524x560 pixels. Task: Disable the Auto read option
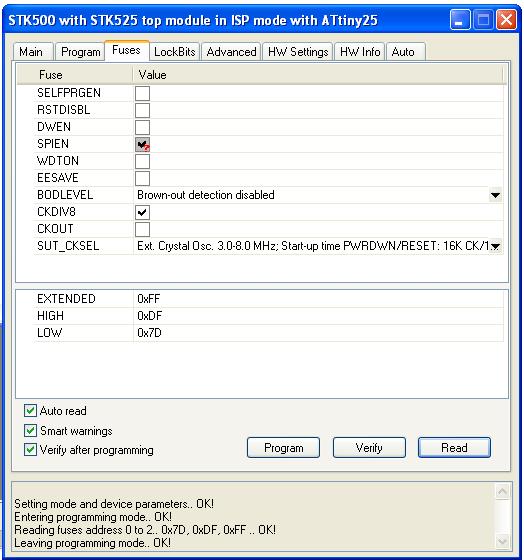(30, 411)
